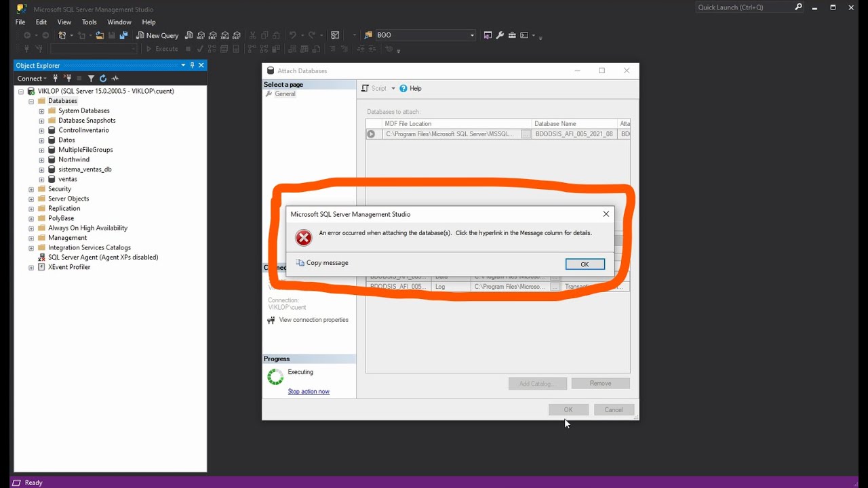Click the Activity Monitor pulse icon
The image size is (868, 488).
pos(115,79)
